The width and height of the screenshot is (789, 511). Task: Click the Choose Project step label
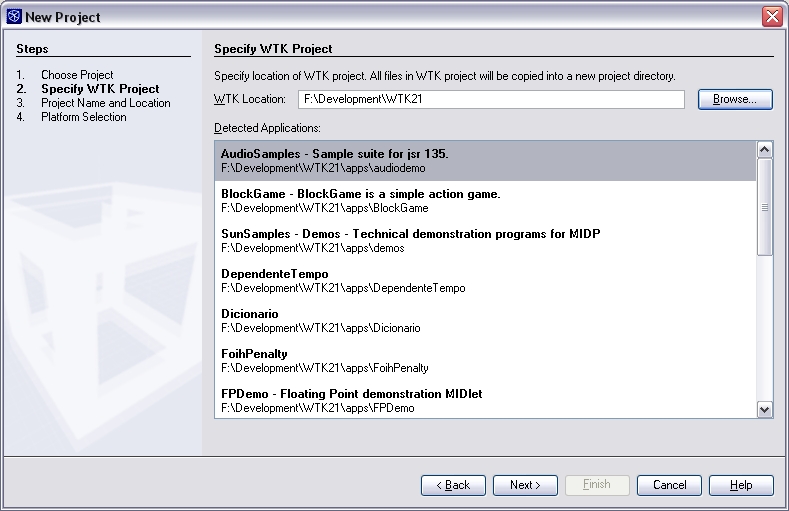(x=77, y=75)
